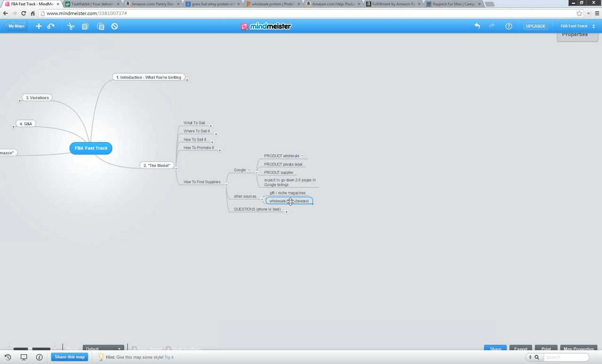Screen dimensions: 602x364
Task: Click the hint lightbulb icon
Action: (101, 357)
